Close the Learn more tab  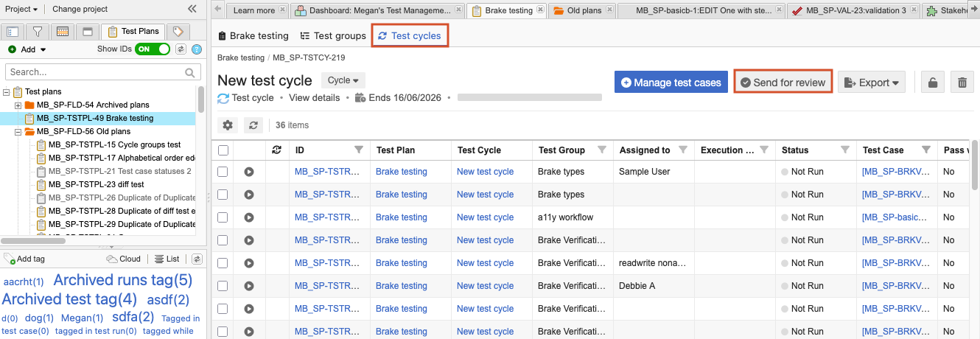(x=284, y=10)
